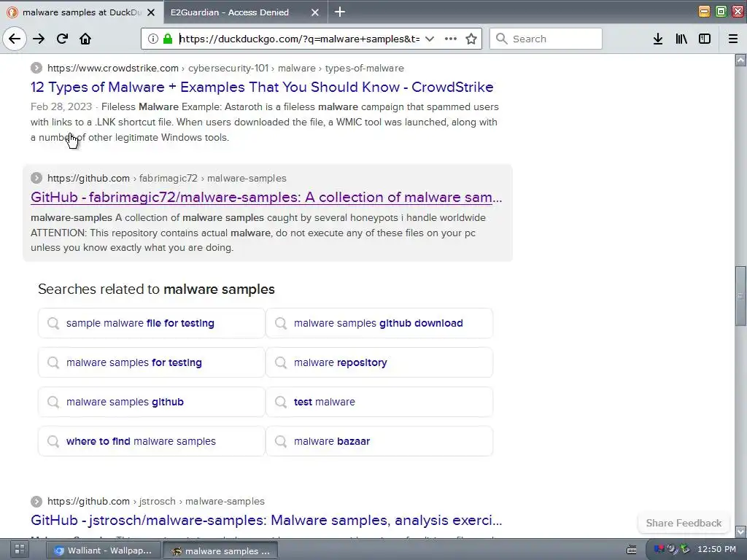
Task: Open the Downloads panel
Action: coord(658,39)
